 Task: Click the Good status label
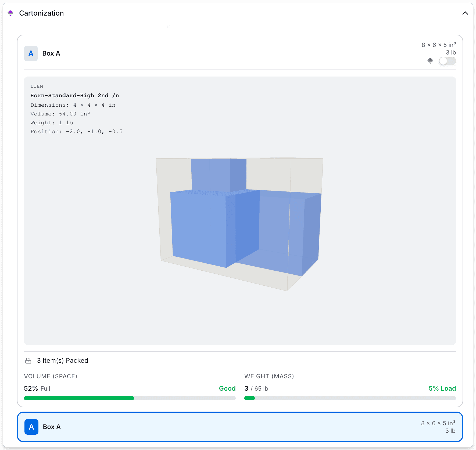pyautogui.click(x=227, y=388)
